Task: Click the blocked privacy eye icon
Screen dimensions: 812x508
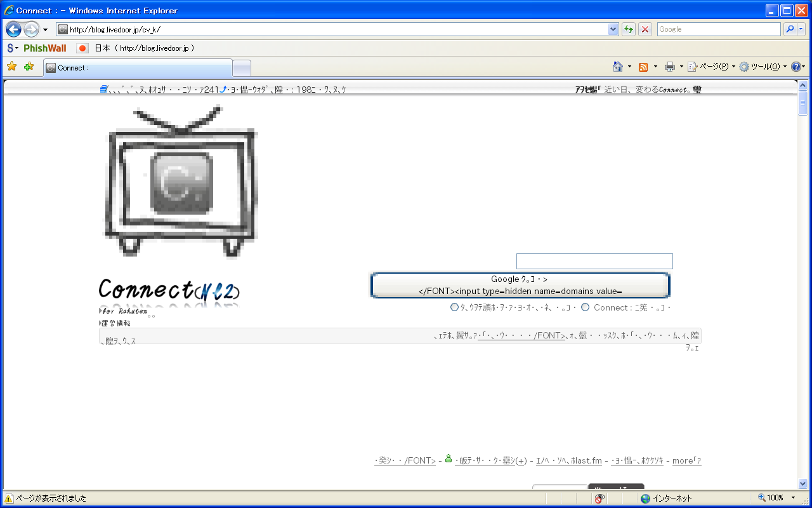Action: [x=599, y=498]
